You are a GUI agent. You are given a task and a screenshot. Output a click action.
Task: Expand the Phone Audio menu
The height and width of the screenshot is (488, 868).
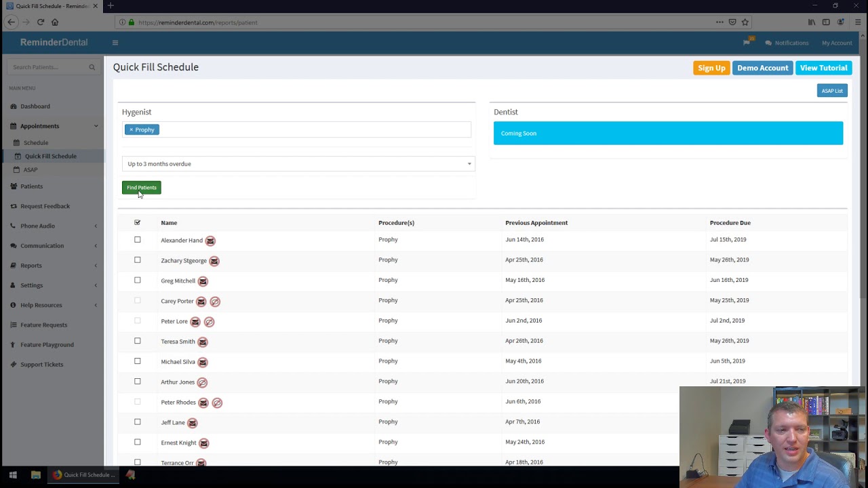pos(53,226)
